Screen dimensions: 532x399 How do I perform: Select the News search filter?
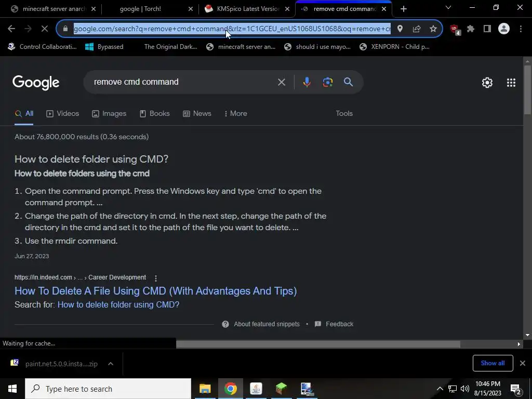[197, 114]
